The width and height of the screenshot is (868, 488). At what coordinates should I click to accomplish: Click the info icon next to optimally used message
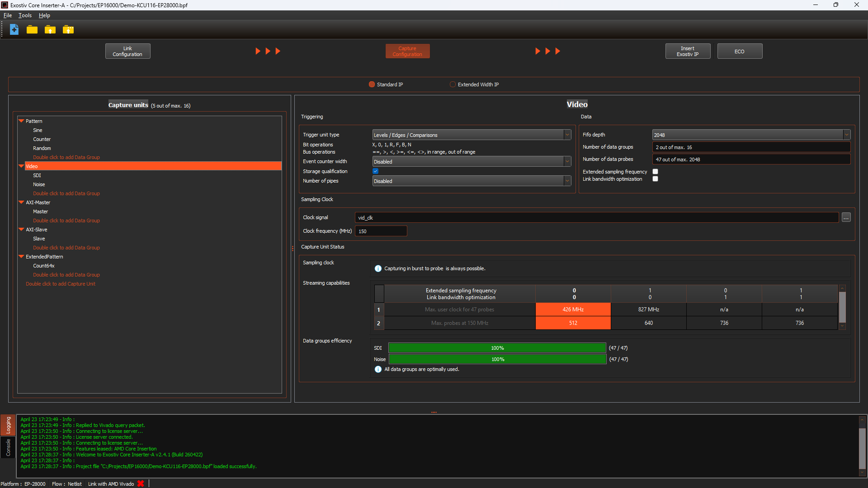(x=378, y=369)
